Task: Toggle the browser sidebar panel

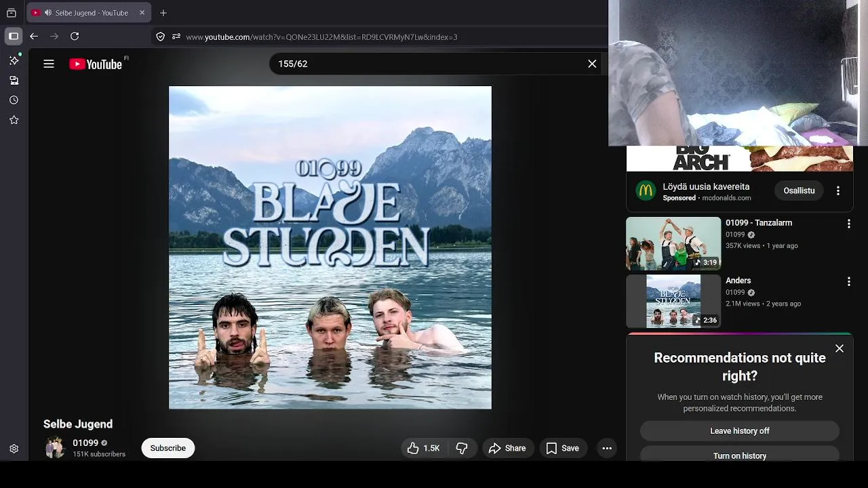Action: (14, 37)
